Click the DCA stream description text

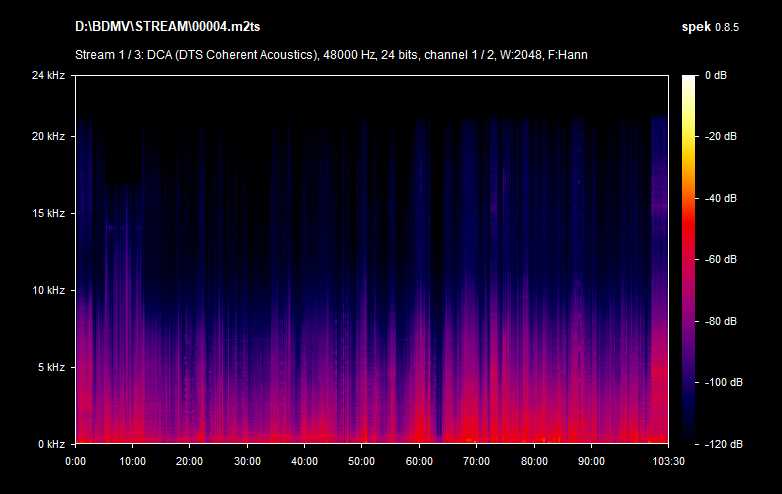click(x=331, y=54)
